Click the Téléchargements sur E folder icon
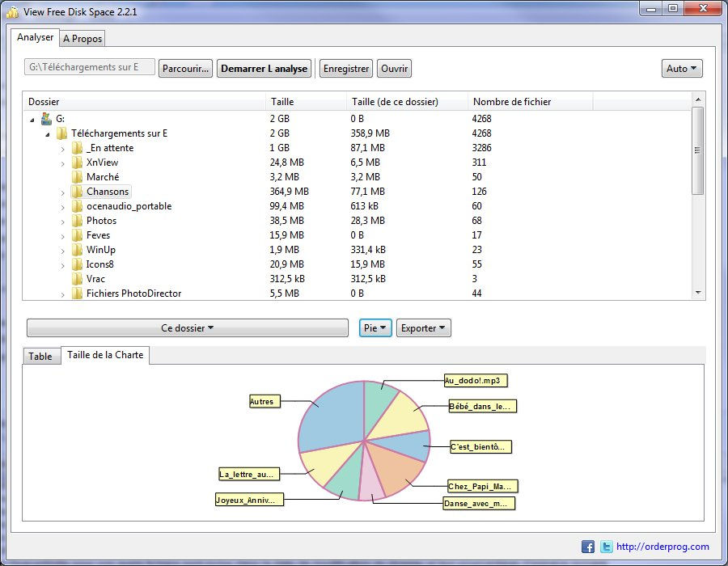Screen dimensions: 728x566 click(61, 133)
